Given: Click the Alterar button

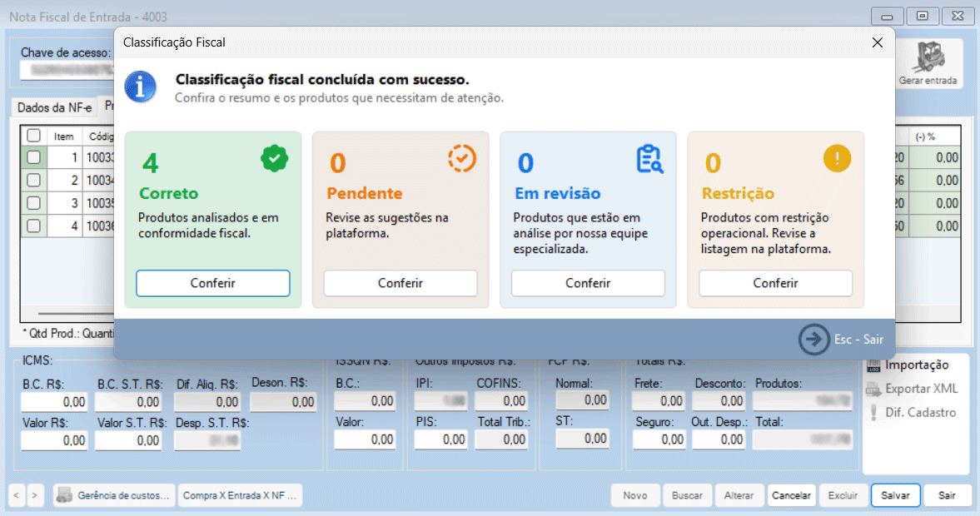Looking at the screenshot, I should 739,495.
